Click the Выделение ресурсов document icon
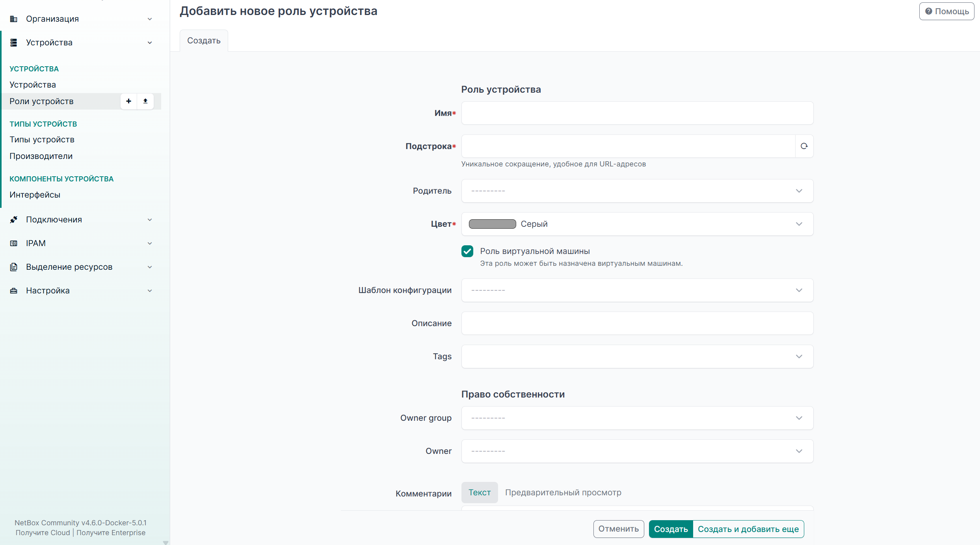The height and width of the screenshot is (545, 980). 14,267
